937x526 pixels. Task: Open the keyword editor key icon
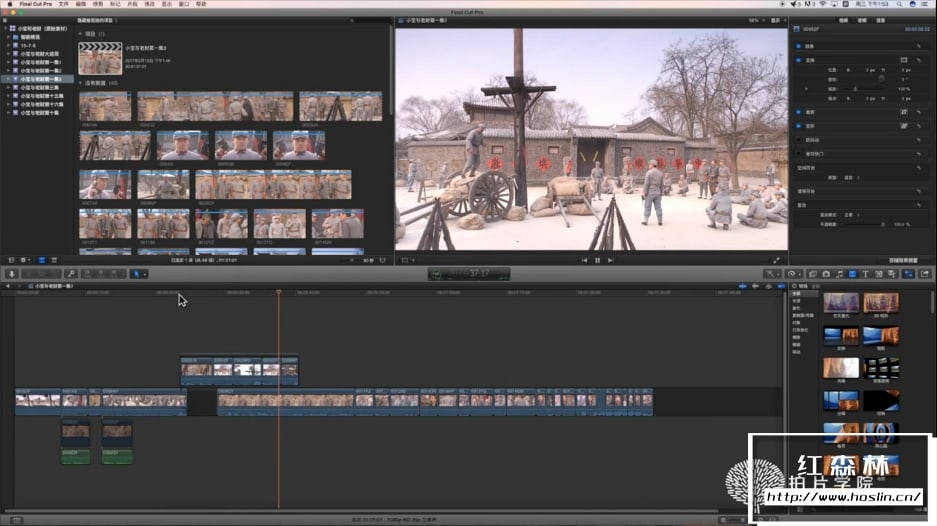click(x=71, y=274)
